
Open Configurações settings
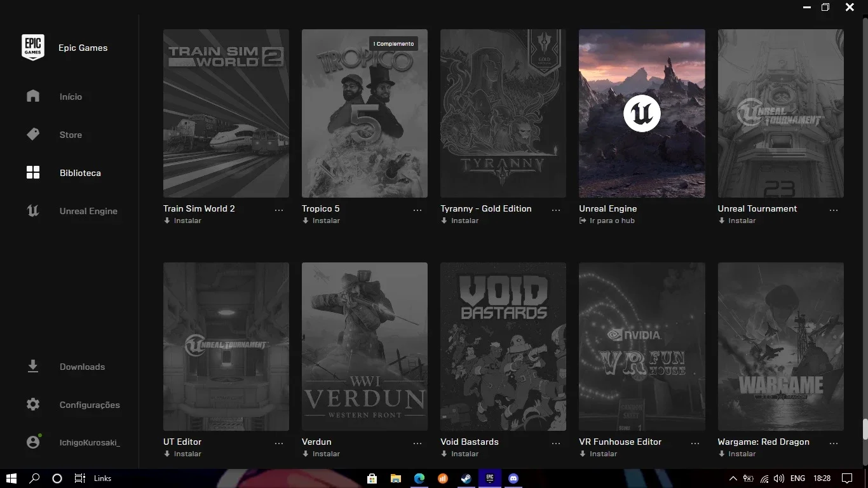click(x=90, y=405)
